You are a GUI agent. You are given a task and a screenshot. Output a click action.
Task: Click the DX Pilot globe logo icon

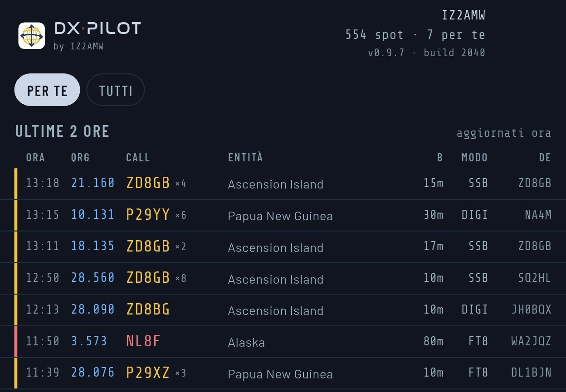pos(31,35)
